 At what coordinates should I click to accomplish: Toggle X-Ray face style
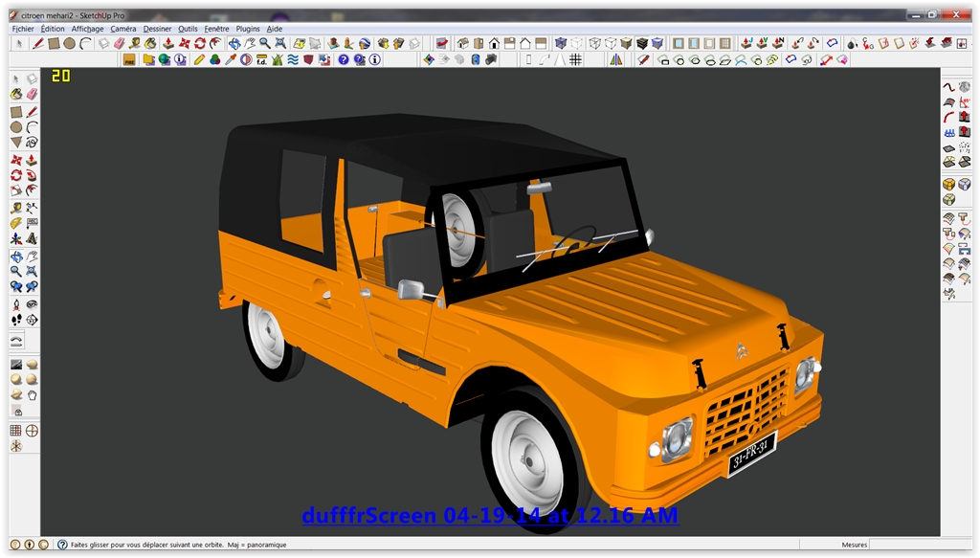pos(561,43)
